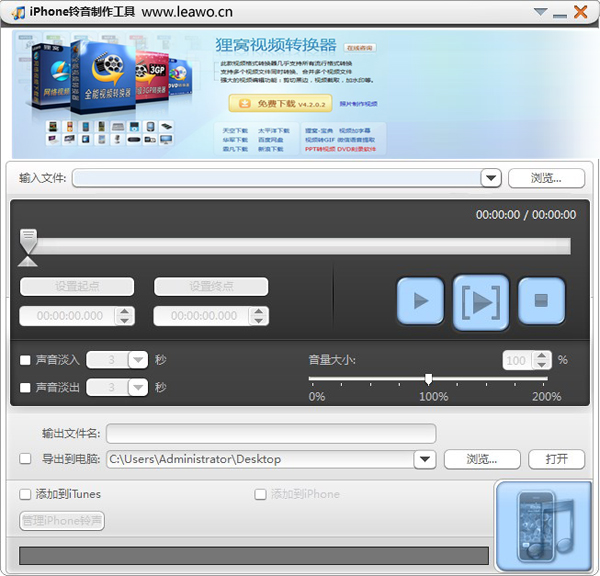Click the app music-note icon in title bar
600x576 pixels.
click(x=18, y=12)
